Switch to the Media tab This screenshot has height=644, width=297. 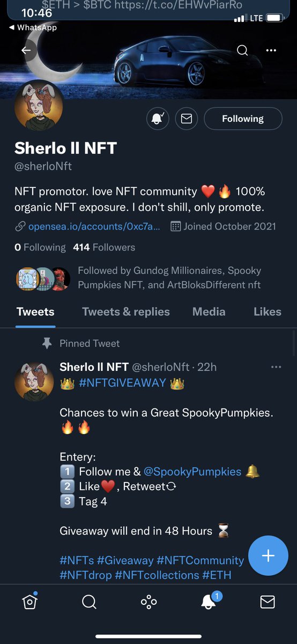click(209, 312)
